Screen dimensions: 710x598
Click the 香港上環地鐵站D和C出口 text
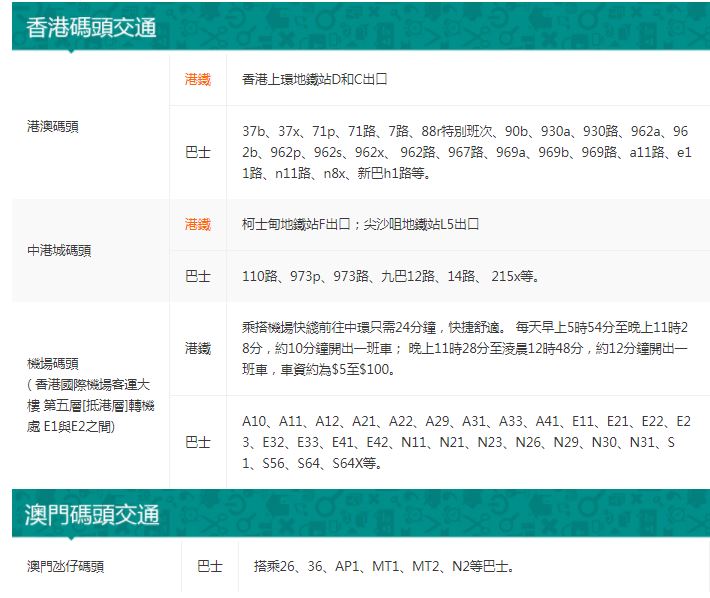314,79
